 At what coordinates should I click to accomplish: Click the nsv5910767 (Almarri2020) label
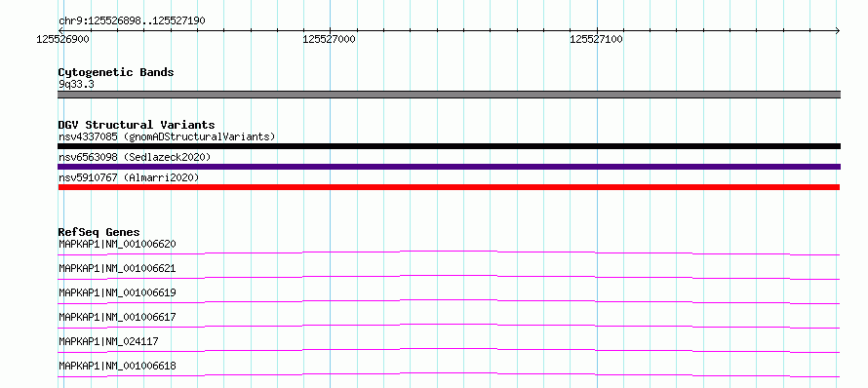129,177
